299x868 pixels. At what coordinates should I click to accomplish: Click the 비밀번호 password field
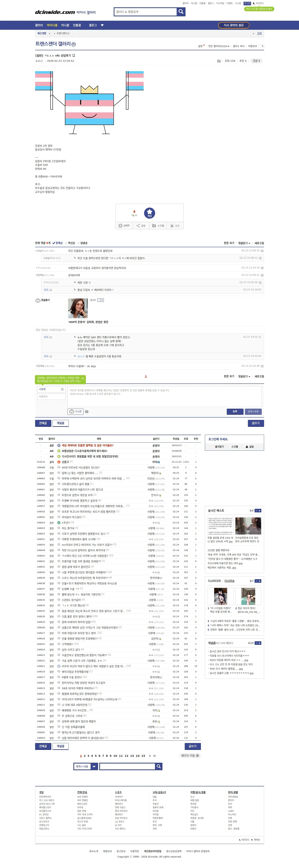point(52,397)
